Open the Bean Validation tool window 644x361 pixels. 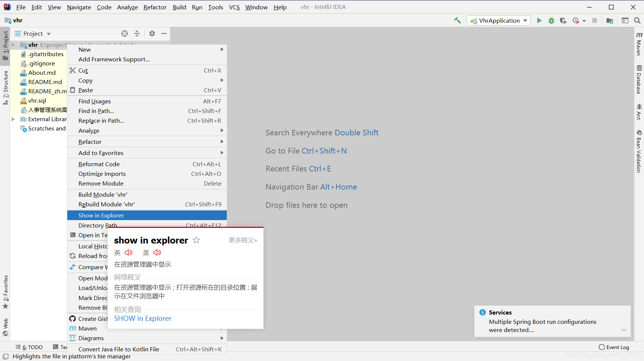pos(639,151)
